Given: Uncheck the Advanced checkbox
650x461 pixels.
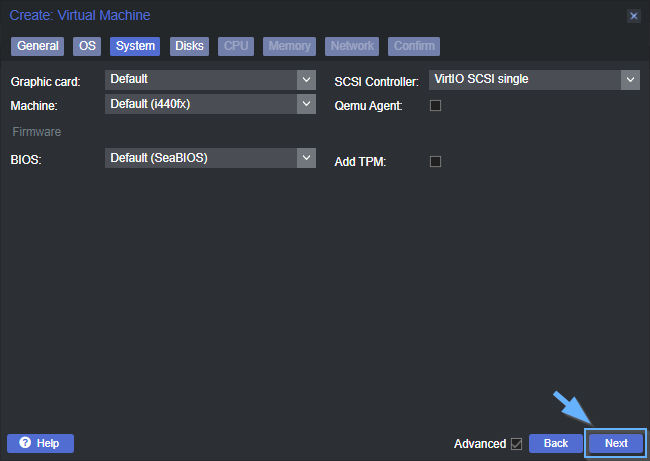Looking at the screenshot, I should pyautogui.click(x=516, y=443).
